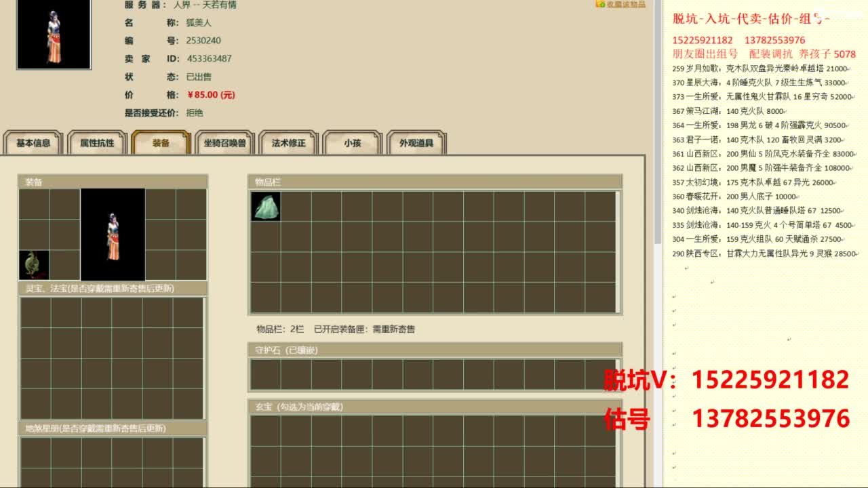Go to the 外观道具 tab
This screenshot has height=488, width=868.
[416, 143]
